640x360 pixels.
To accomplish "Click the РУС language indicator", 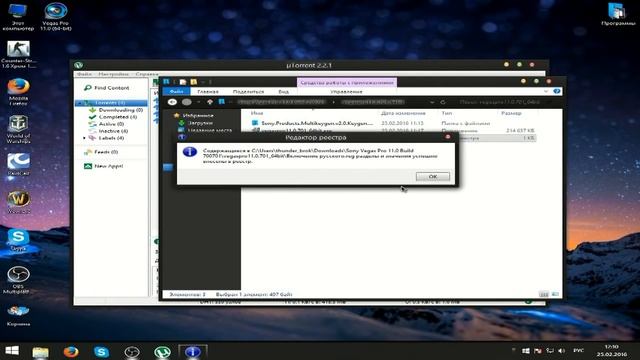I will [x=578, y=351].
